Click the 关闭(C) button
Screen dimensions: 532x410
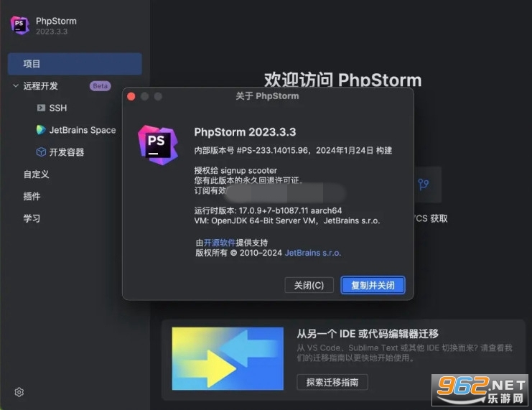coord(309,285)
